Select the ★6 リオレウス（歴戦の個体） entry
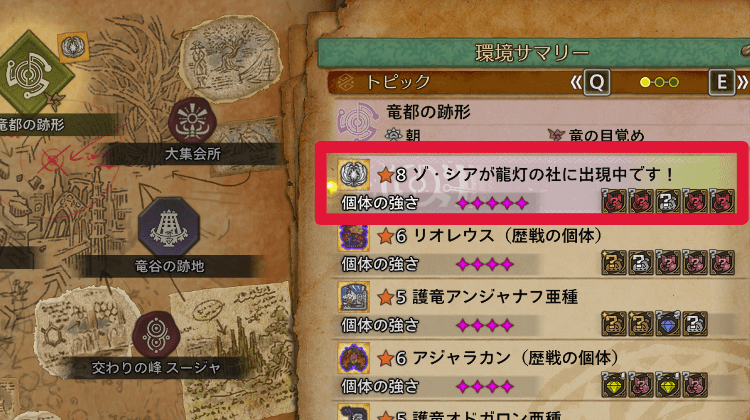This screenshot has height=420, width=750. click(x=535, y=250)
